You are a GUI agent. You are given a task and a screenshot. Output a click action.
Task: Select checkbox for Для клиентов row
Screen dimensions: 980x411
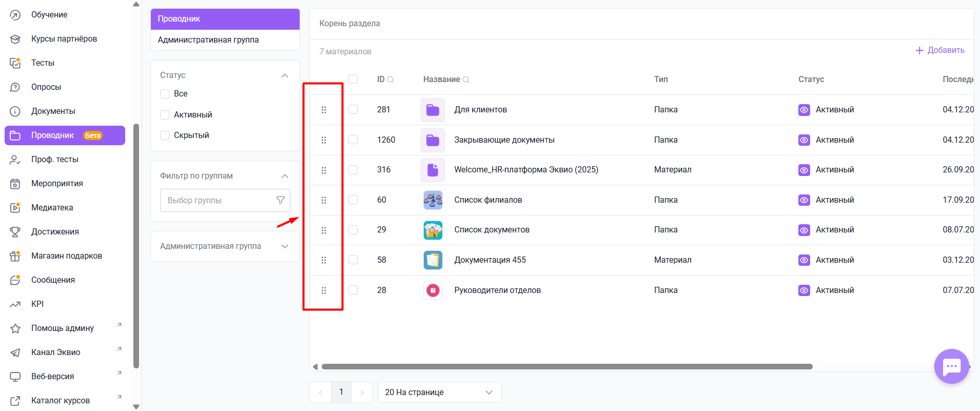point(353,109)
